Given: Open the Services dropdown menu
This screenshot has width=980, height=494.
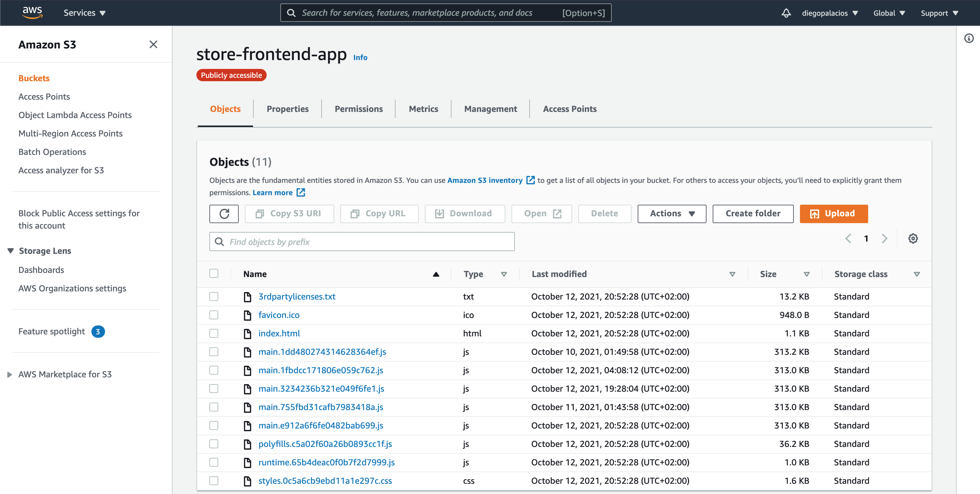Looking at the screenshot, I should point(85,13).
